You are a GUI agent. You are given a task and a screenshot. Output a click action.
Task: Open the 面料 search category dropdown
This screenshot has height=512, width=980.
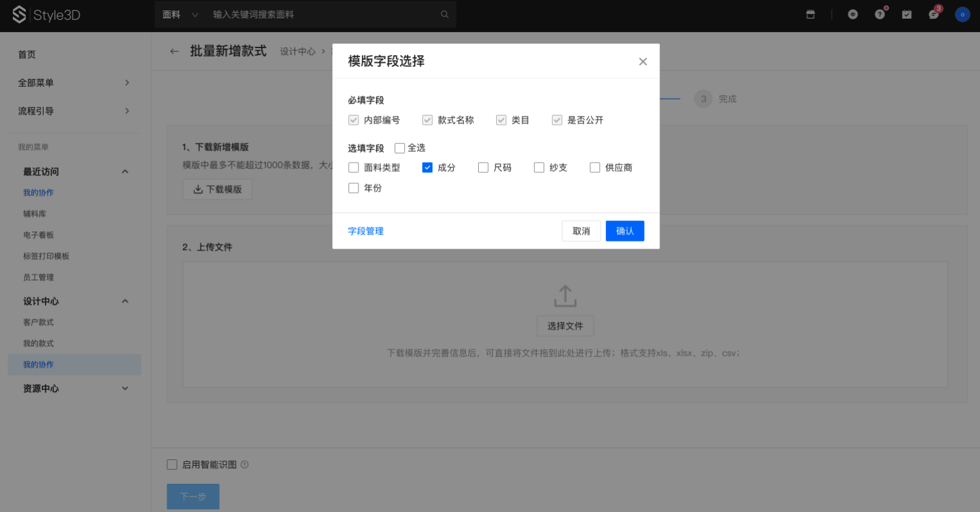pos(181,14)
